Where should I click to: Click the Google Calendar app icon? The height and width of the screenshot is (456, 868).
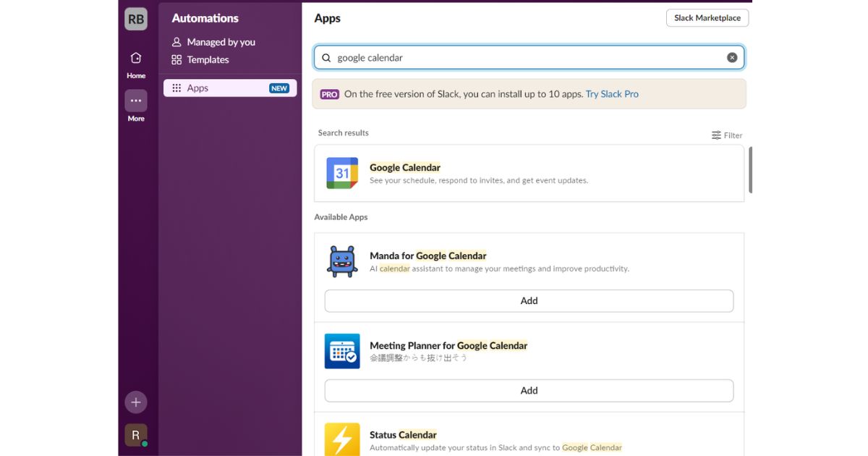[x=342, y=173]
